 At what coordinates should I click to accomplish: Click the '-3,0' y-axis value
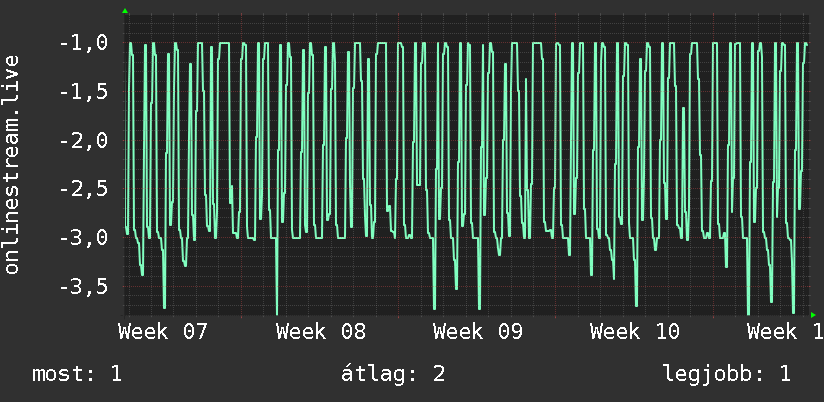tap(84, 238)
